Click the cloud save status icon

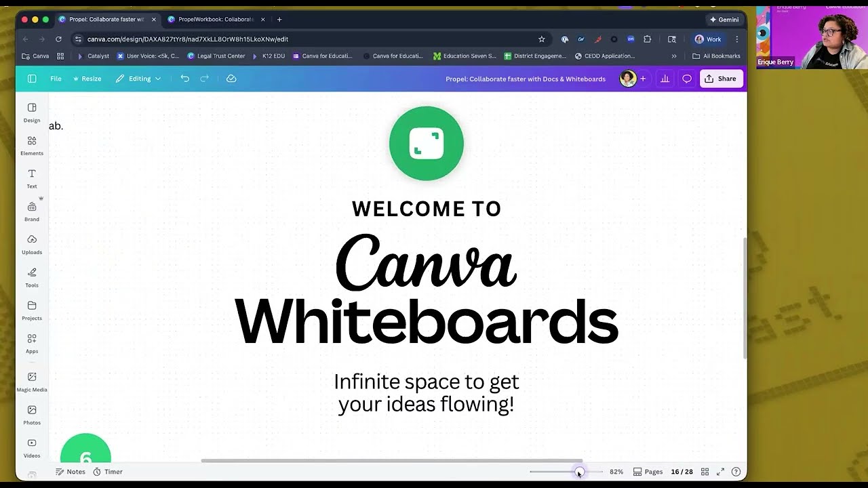click(x=231, y=79)
